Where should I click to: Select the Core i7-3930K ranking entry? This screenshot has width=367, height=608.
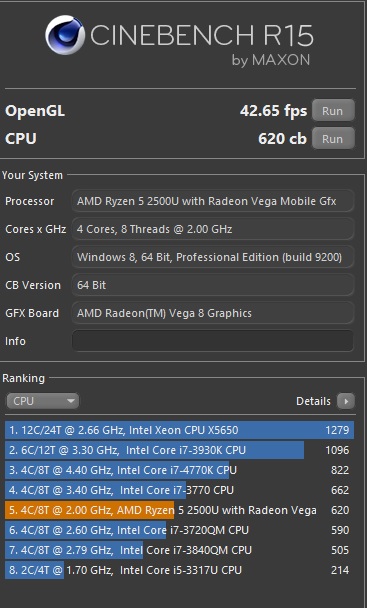[179, 450]
